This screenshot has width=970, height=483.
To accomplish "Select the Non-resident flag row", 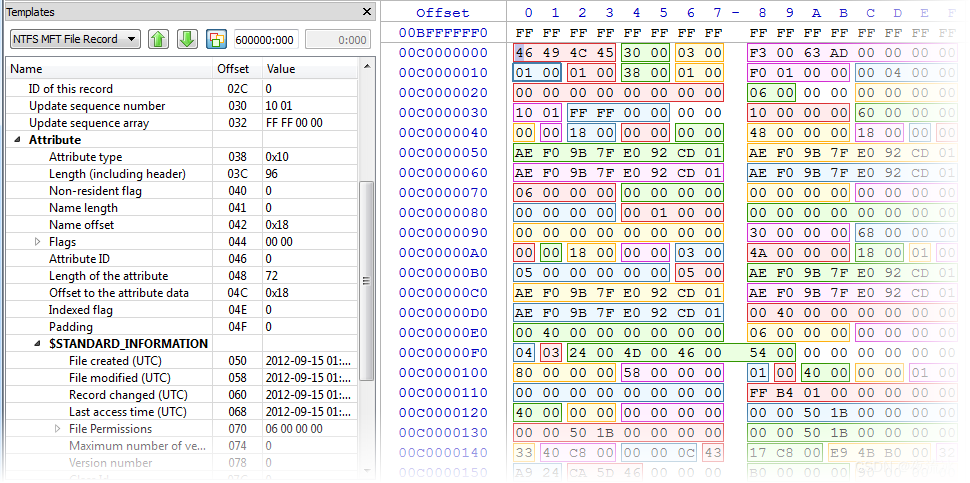I will (182, 190).
